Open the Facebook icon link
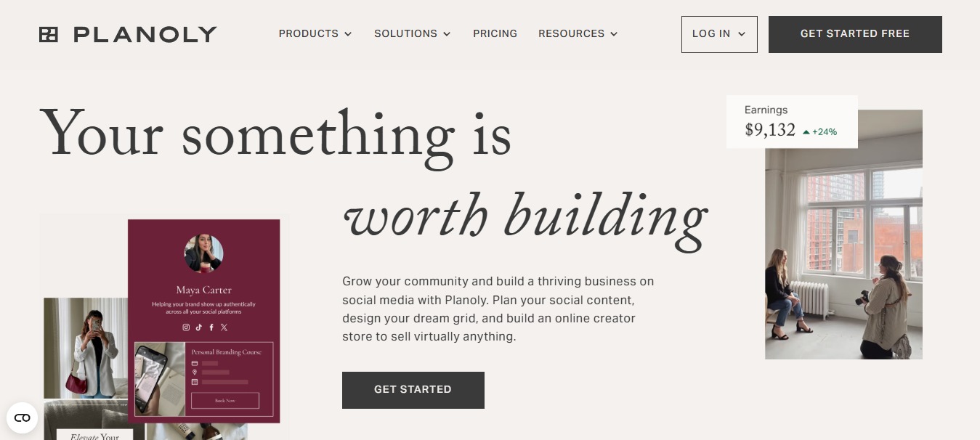Image resolution: width=980 pixels, height=440 pixels. 211,327
